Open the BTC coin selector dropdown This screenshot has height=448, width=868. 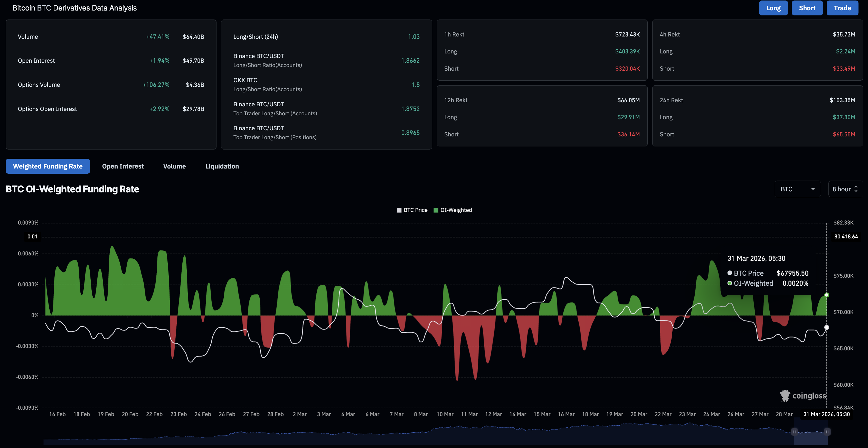[797, 189]
